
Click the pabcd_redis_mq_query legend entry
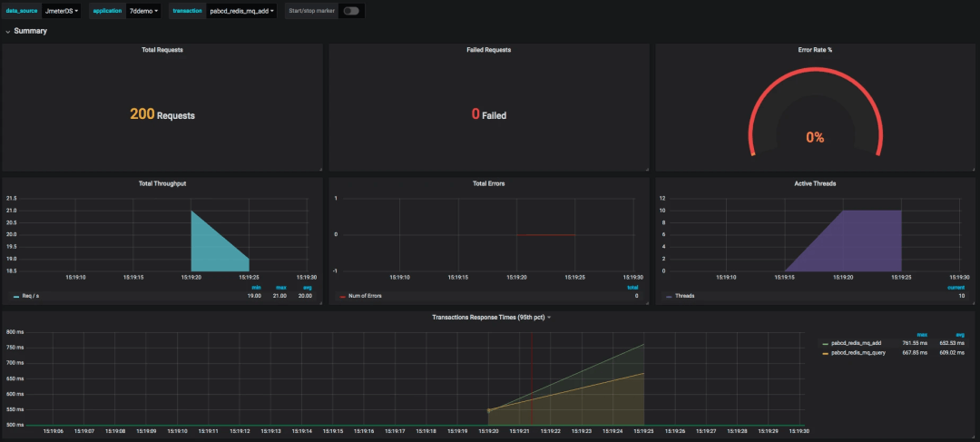point(858,353)
